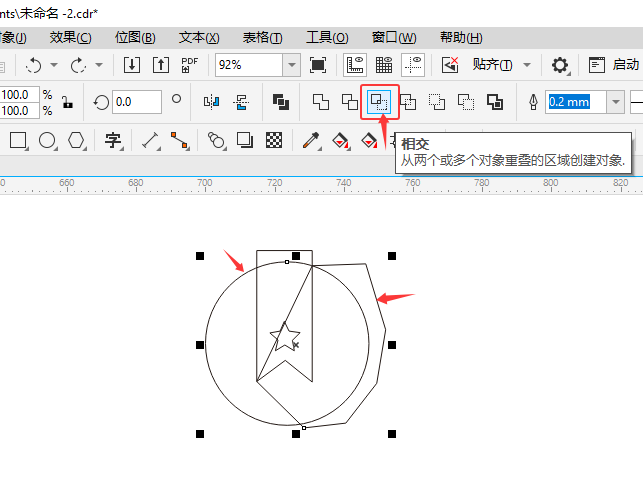This screenshot has height=486, width=643.
Task: Toggle the show rulers button
Action: click(x=355, y=65)
